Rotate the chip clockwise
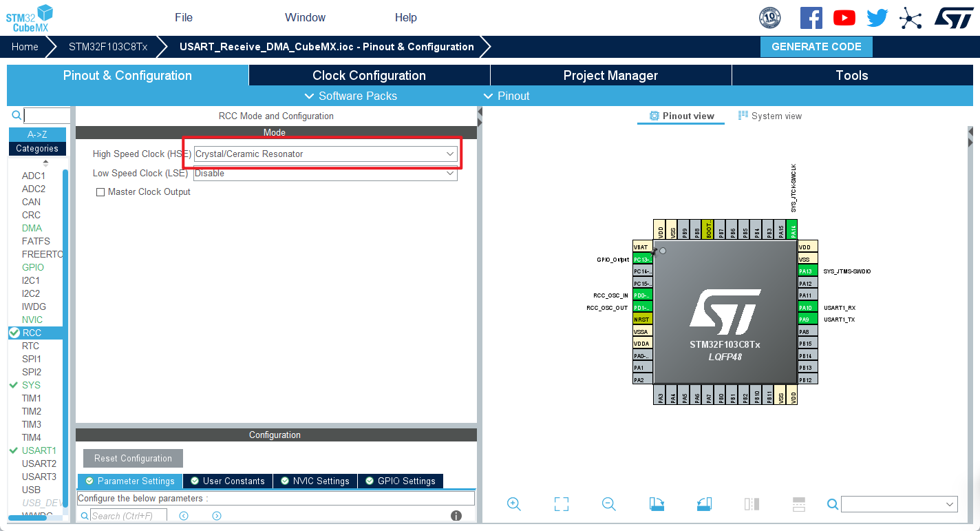The width and height of the screenshot is (980, 531). tap(657, 504)
